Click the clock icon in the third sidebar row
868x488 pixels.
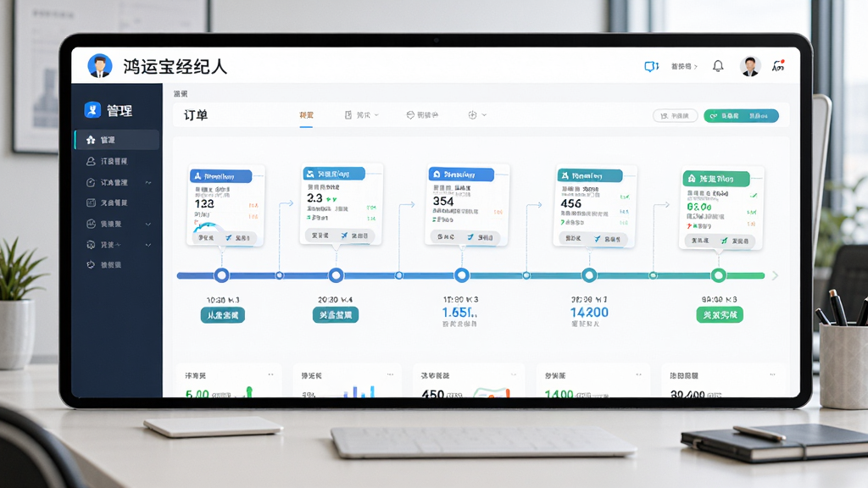tap(91, 182)
